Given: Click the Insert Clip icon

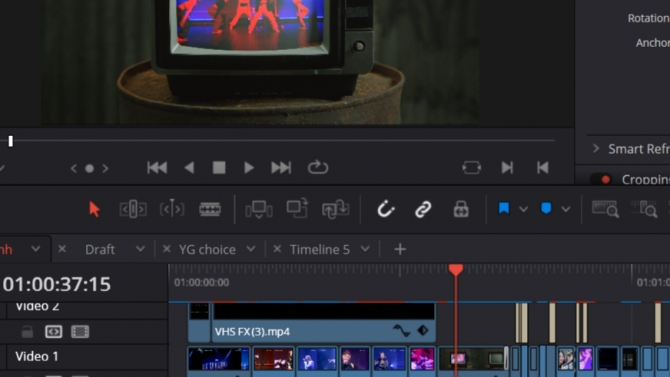Looking at the screenshot, I should [x=259, y=209].
